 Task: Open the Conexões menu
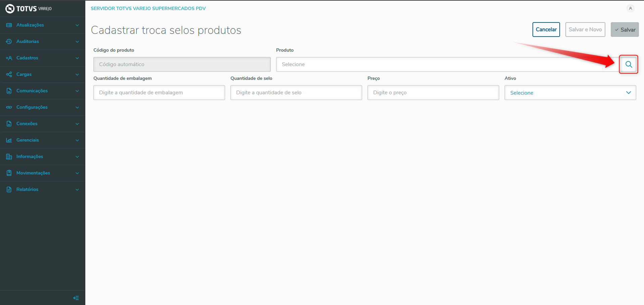tap(27, 124)
